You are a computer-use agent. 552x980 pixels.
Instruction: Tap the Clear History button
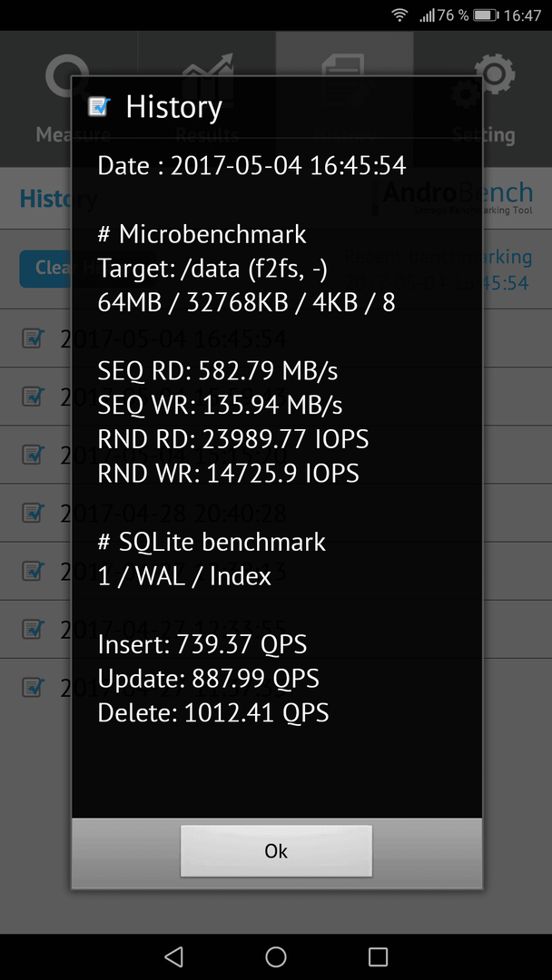click(45, 269)
